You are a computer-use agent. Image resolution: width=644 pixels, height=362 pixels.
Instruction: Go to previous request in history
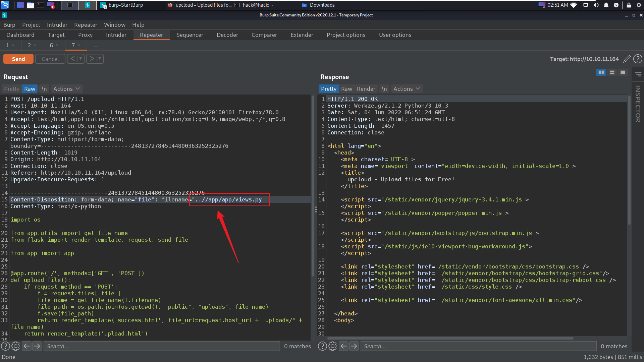pos(72,59)
